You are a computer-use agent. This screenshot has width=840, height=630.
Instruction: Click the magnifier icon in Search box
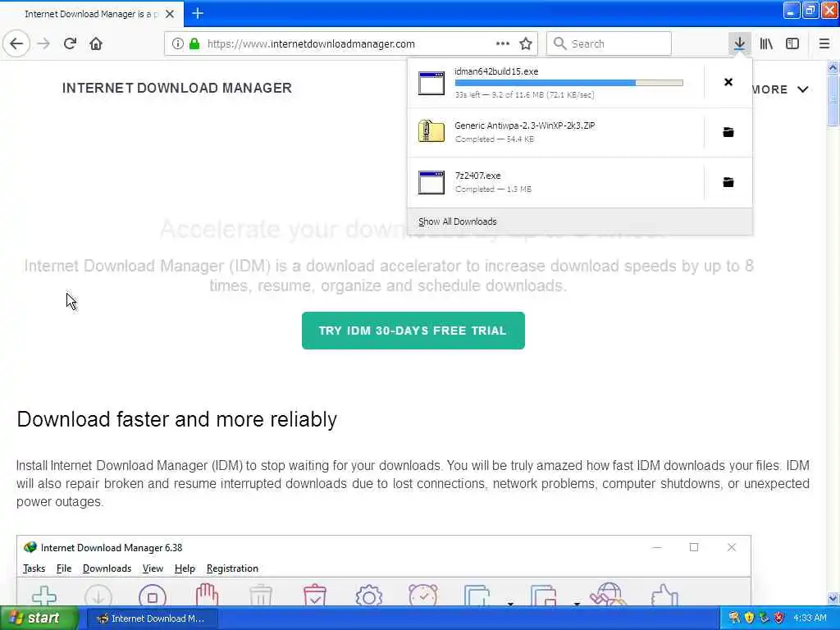click(559, 43)
